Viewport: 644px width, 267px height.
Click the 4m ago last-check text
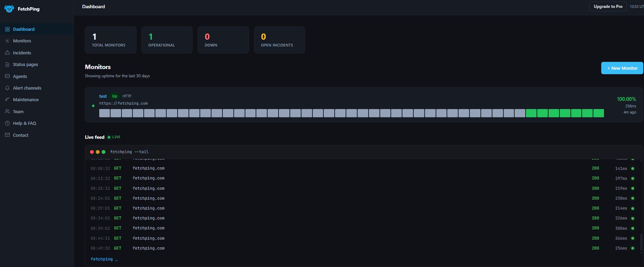630,112
